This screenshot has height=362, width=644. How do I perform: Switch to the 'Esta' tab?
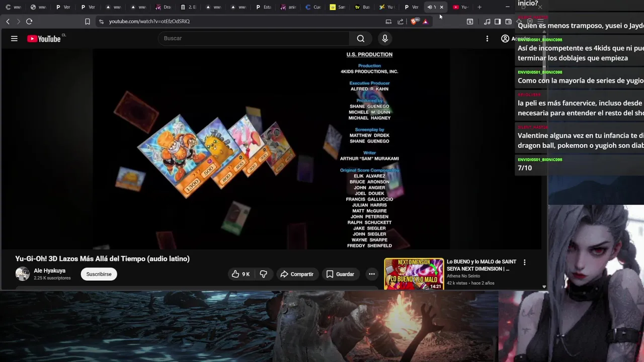[264, 7]
